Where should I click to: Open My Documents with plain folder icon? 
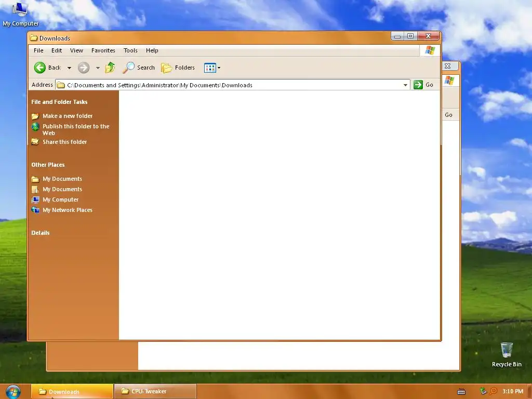(x=62, y=179)
